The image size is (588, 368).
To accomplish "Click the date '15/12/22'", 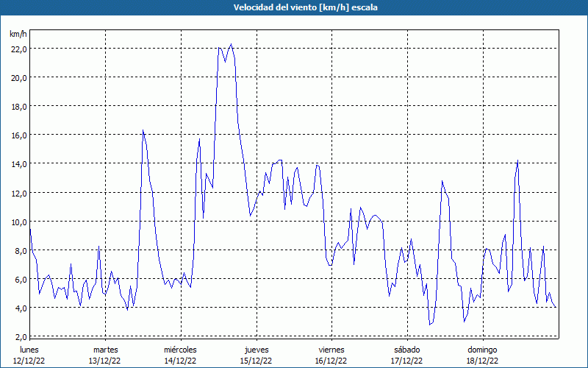I will (256, 361).
